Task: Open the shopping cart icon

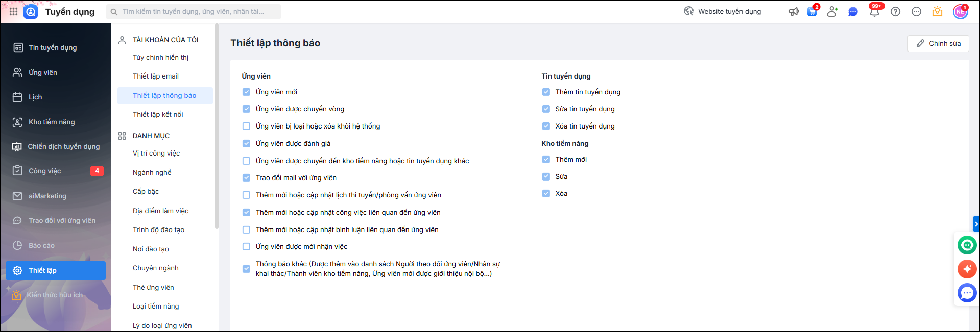Action: click(812, 12)
